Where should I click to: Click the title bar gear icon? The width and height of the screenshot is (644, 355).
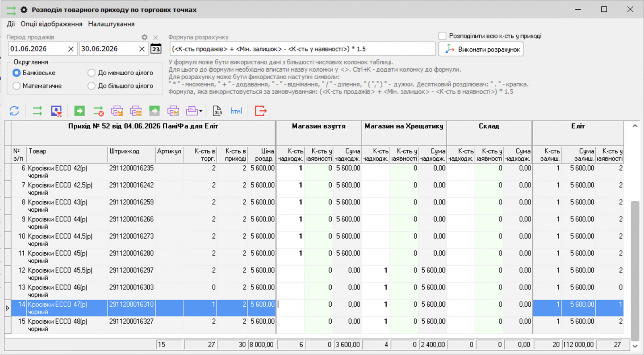coord(24,10)
